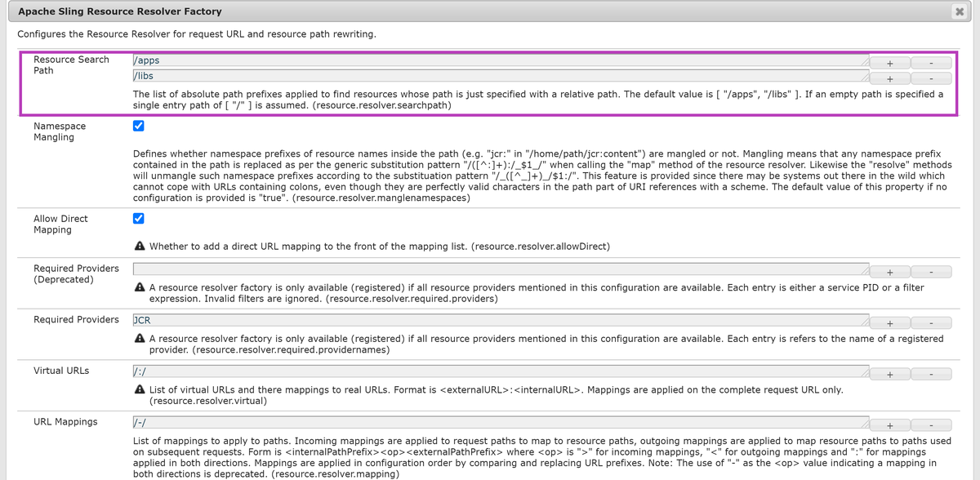
Task: Edit the Virtual URLs /:/ field
Action: pos(501,371)
